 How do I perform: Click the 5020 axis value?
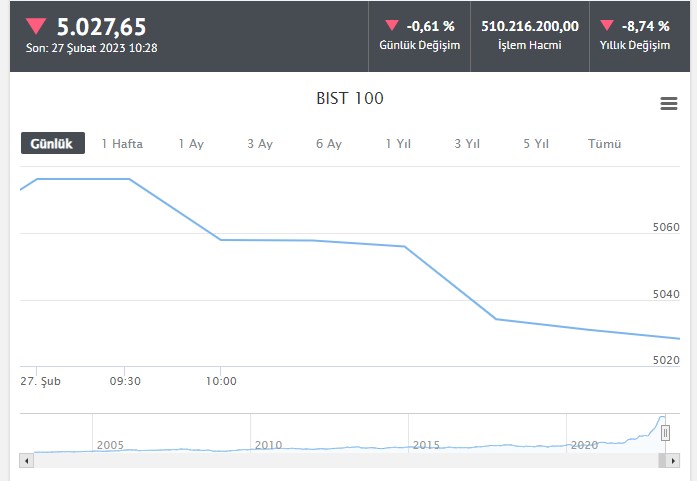666,360
